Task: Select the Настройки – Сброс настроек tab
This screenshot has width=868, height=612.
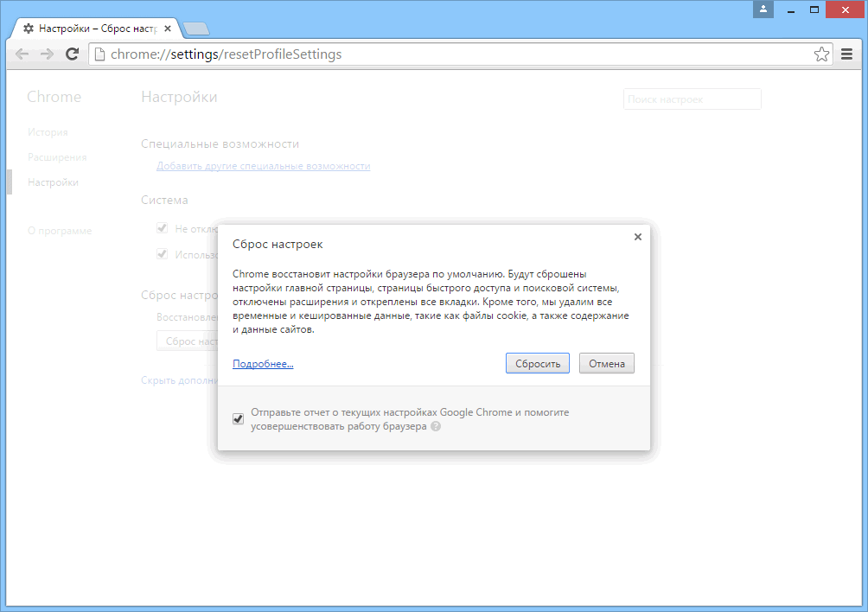Action: pos(98,29)
